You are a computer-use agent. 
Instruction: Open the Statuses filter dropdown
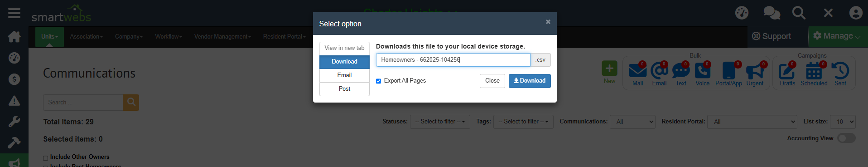click(440, 122)
